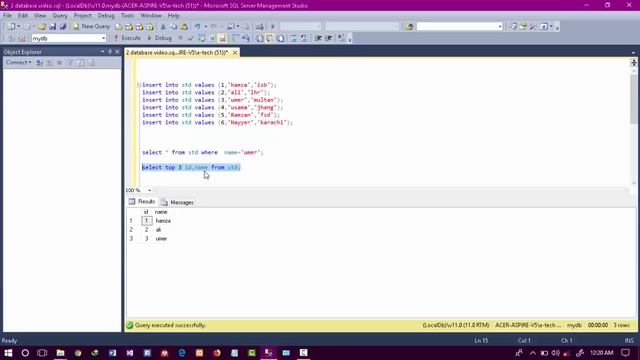This screenshot has height=360, width=640.
Task: Click the editor split handle above the editor scrollbar
Action: 633,62
